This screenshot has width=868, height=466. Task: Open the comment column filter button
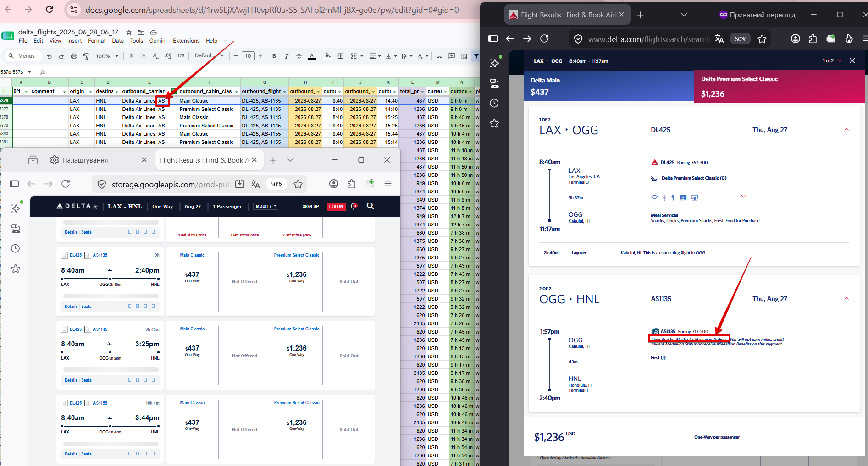click(65, 91)
